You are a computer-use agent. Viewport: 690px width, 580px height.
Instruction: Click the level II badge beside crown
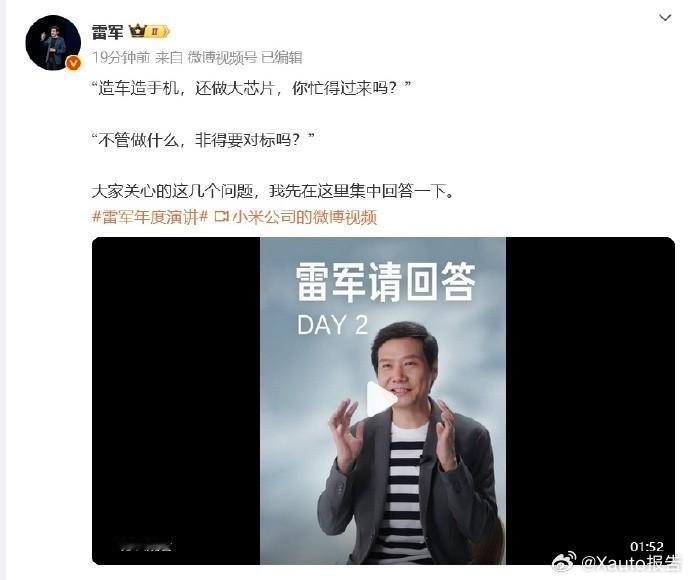[x=158, y=32]
